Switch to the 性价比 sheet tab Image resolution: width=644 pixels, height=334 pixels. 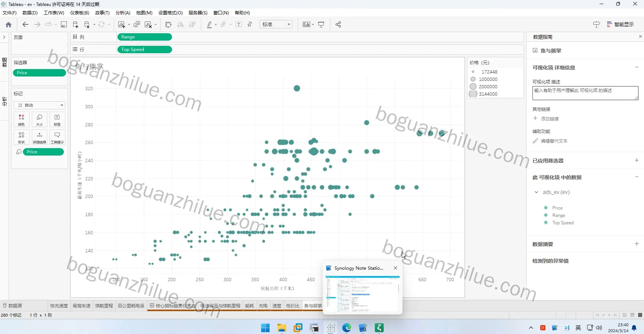[x=293, y=306]
